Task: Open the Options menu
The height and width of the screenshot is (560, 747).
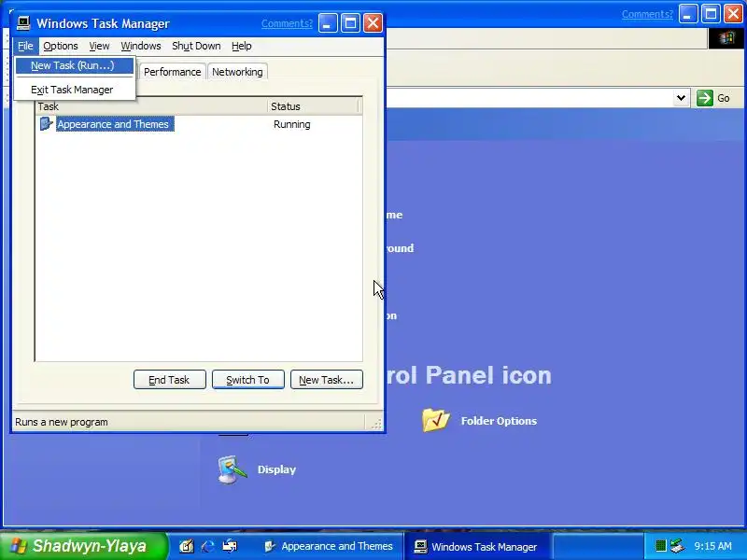Action: (61, 46)
